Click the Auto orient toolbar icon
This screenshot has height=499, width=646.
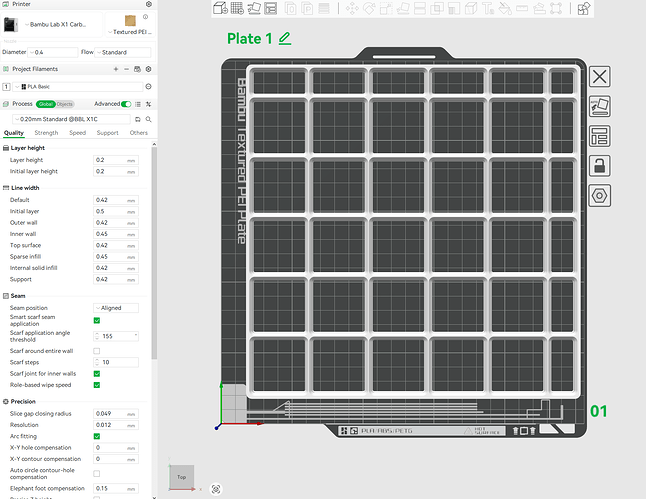tap(254, 8)
